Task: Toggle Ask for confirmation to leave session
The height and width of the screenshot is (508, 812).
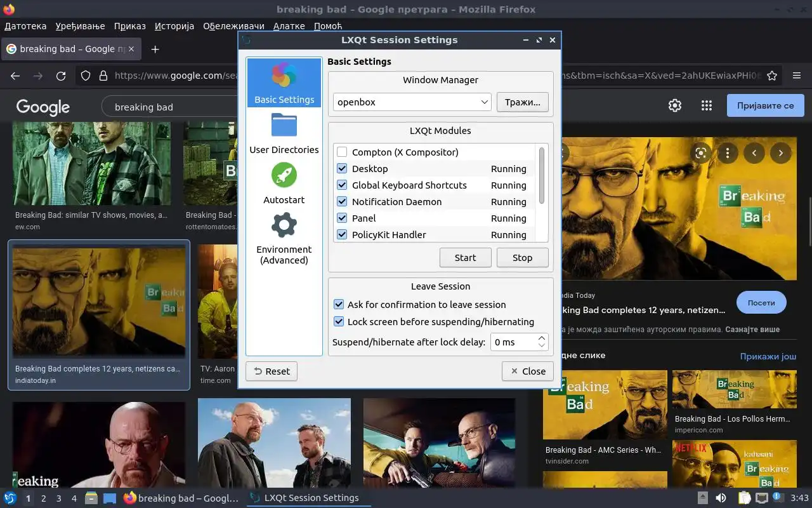Action: [339, 304]
